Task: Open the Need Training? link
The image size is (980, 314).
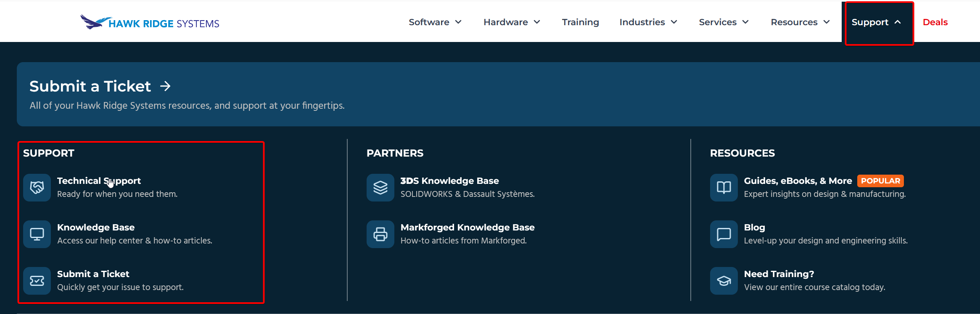Action: [779, 274]
